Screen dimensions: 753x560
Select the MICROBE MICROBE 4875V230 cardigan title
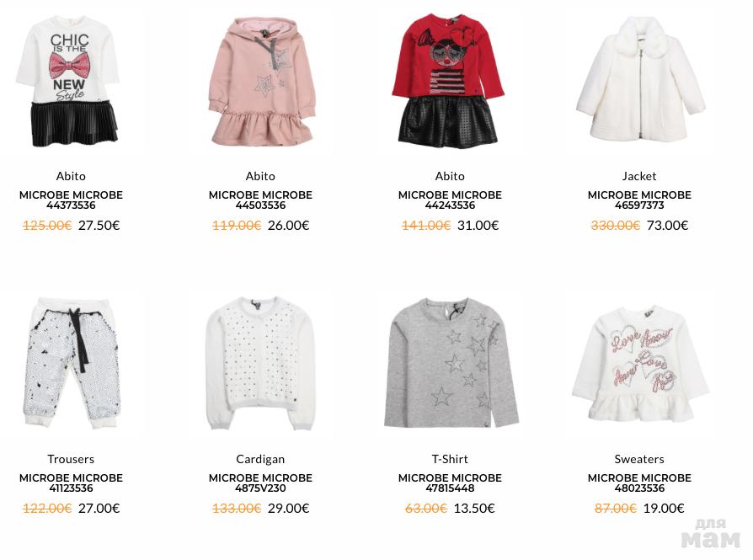pos(260,483)
